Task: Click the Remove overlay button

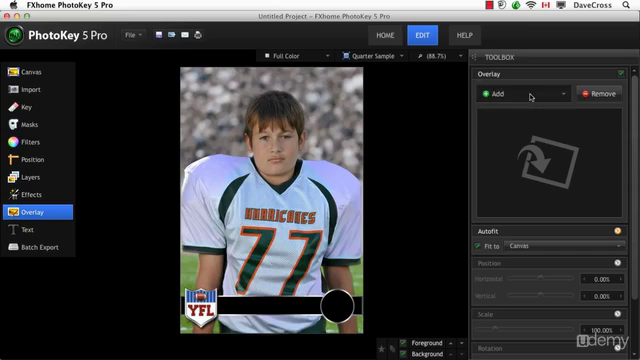Action: (599, 94)
